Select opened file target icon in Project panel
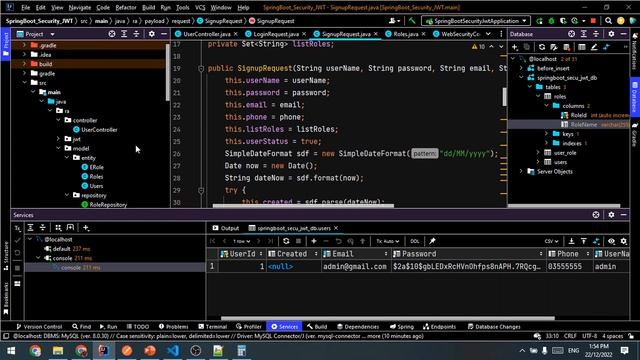The width and height of the screenshot is (640, 360). click(112, 34)
